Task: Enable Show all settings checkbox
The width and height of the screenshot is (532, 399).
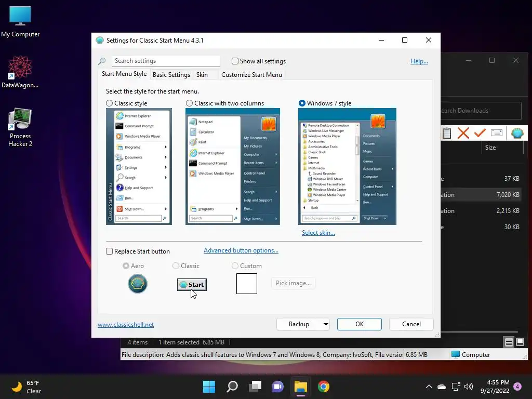Action: tap(235, 61)
